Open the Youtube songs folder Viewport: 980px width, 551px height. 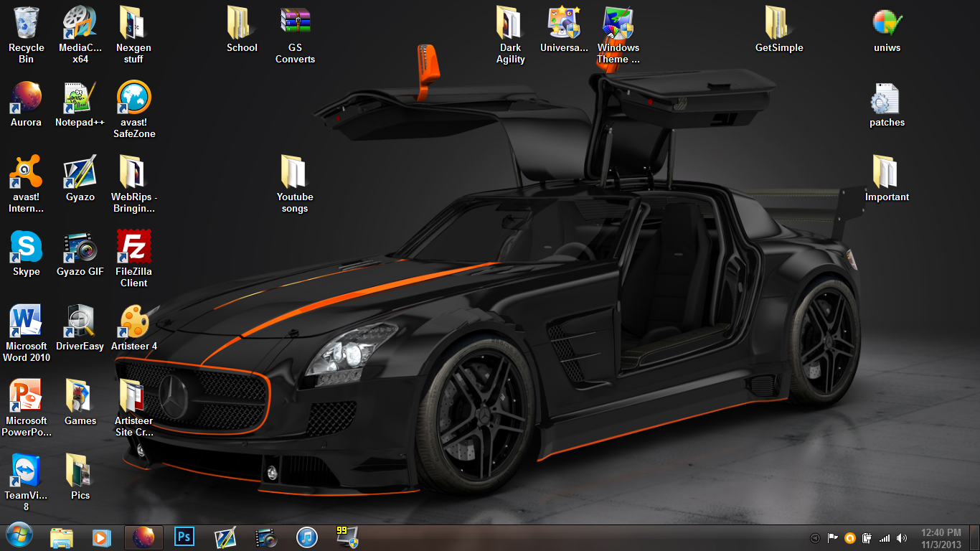pos(295,183)
